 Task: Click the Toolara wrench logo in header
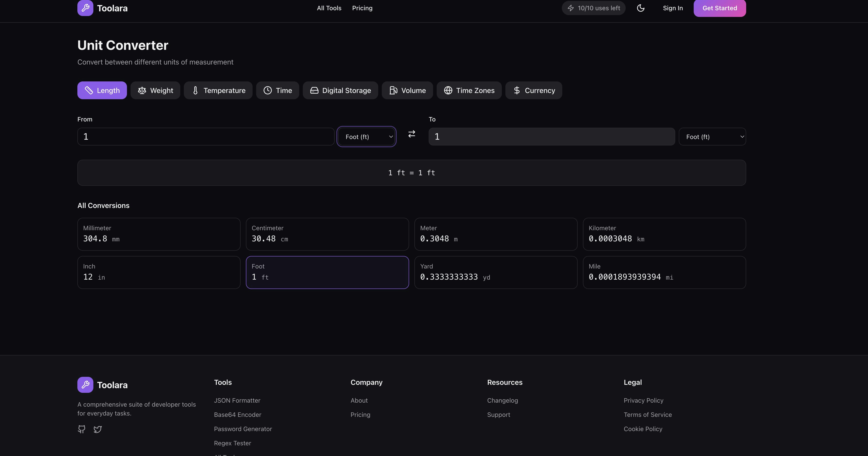pyautogui.click(x=85, y=8)
